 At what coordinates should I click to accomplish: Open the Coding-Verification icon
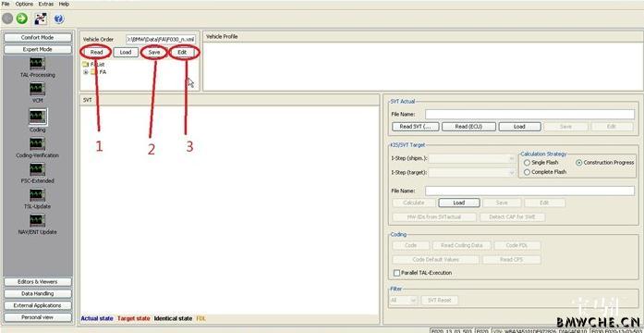click(37, 144)
